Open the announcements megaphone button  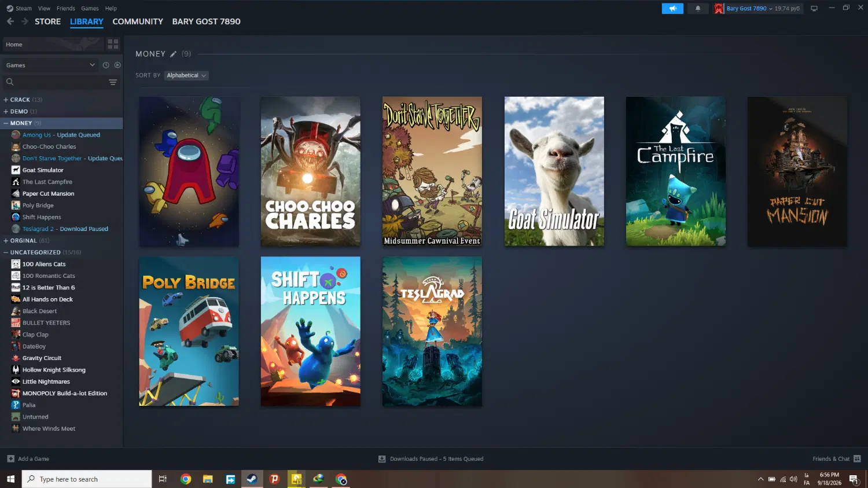pyautogui.click(x=672, y=9)
